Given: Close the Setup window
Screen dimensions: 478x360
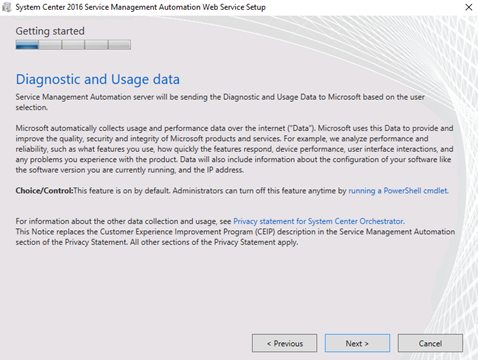Looking at the screenshot, I should point(469,7).
